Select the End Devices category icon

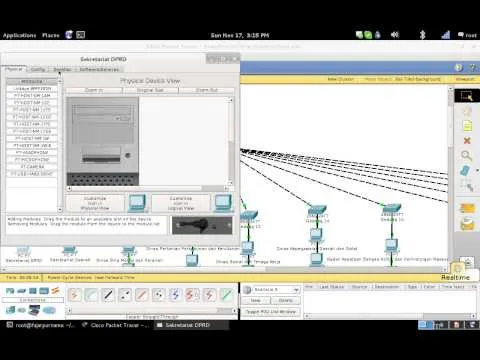(x=10, y=311)
